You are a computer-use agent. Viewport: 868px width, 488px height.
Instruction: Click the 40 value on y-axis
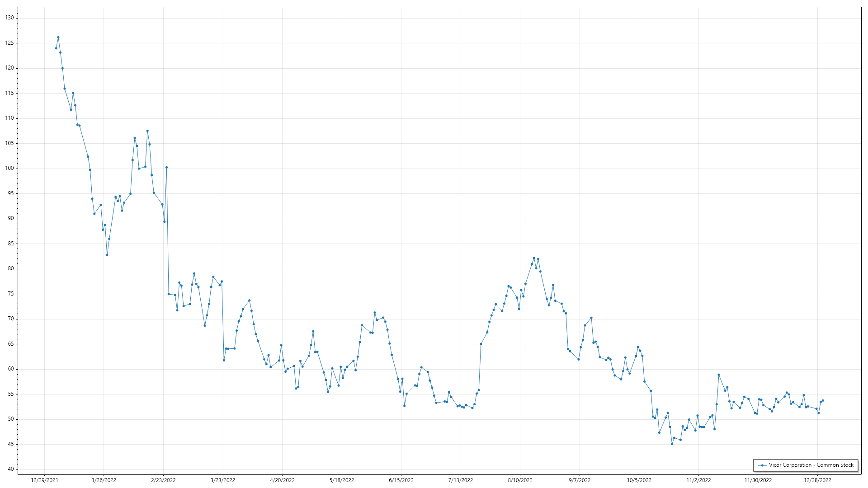[11, 469]
